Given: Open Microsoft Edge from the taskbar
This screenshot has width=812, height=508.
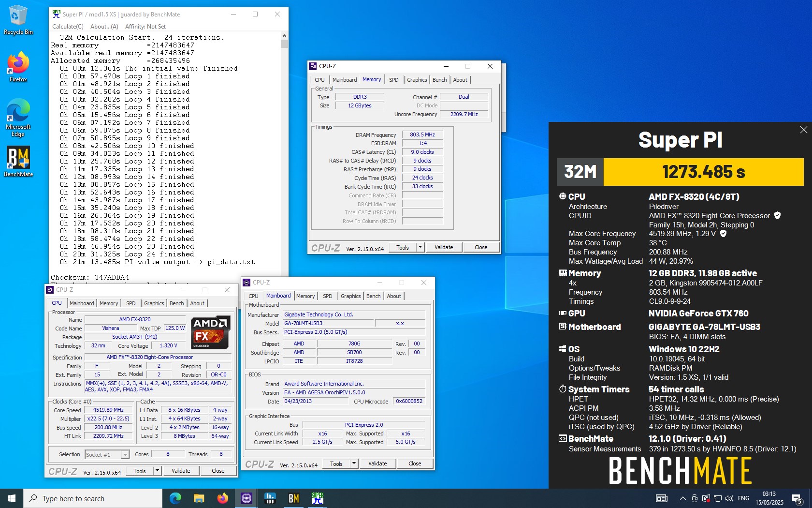Looking at the screenshot, I should 175,498.
